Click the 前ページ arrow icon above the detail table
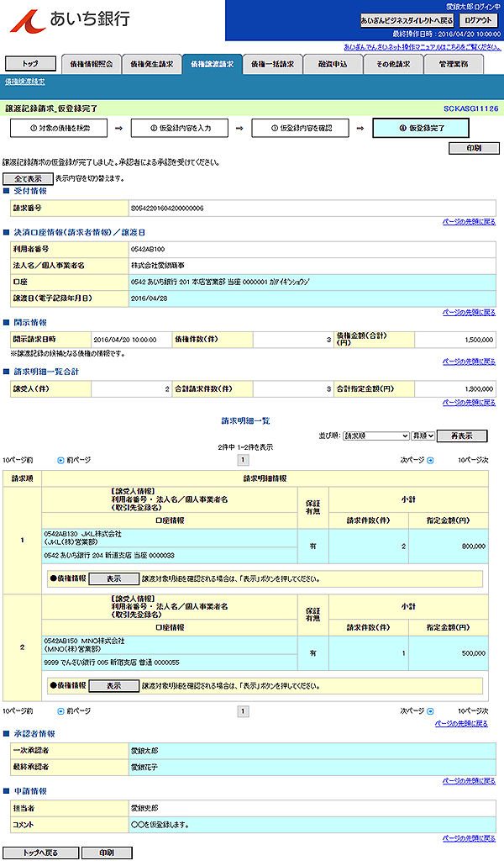Image resolution: width=504 pixels, height=866 pixels. click(x=60, y=460)
